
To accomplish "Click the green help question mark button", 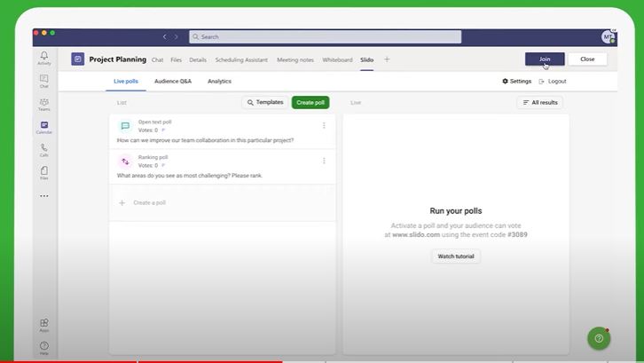I will coord(599,338).
